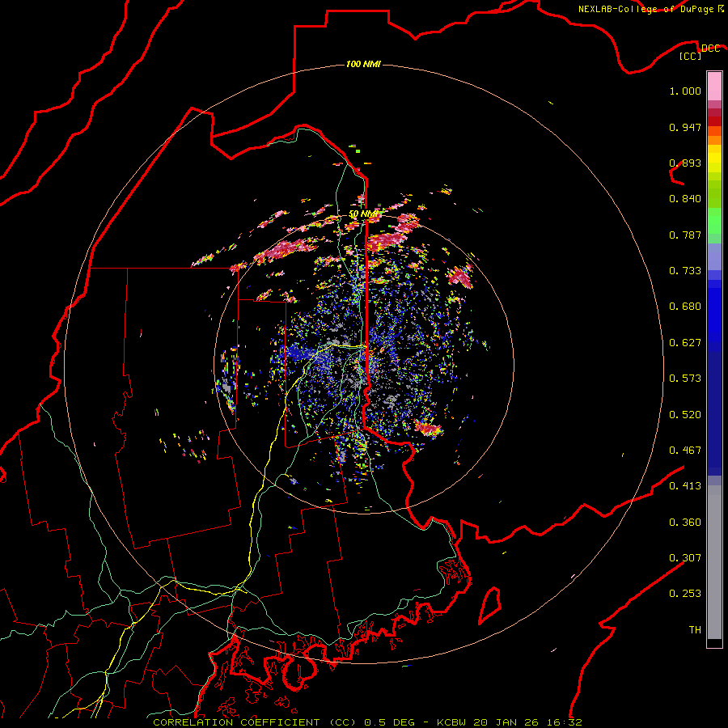Click the pink segment atop the color bar
This screenshot has width=728, height=728.
pos(714,87)
